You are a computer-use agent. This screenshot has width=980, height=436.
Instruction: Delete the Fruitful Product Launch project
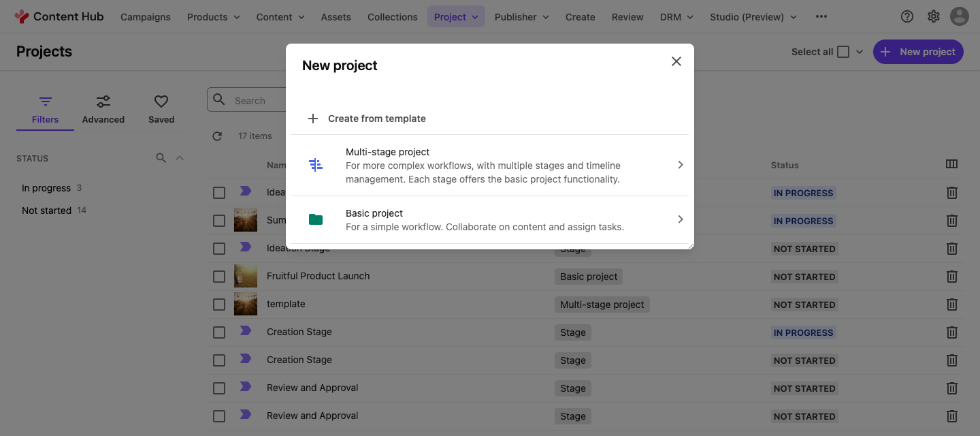click(x=951, y=276)
